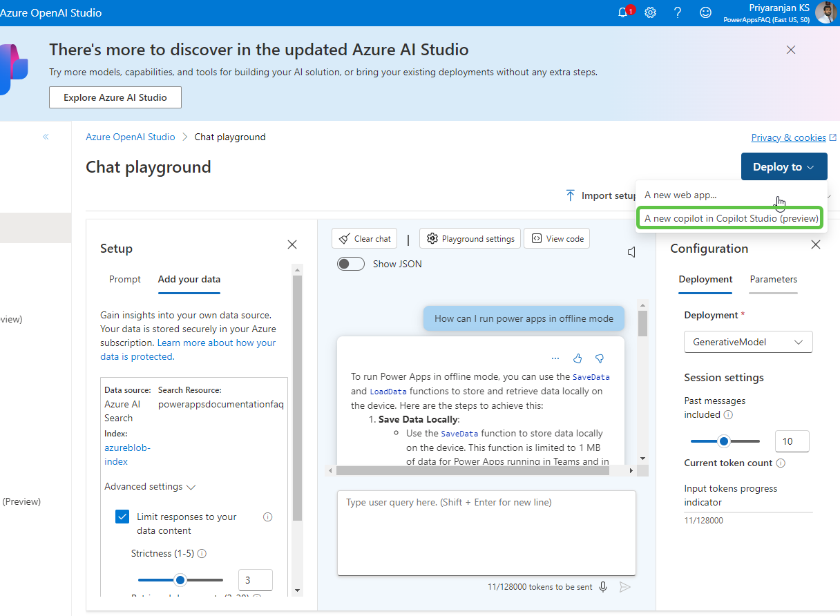This screenshot has height=616, width=840.
Task: Click the Explore Azure AI Studio button
Action: (x=115, y=97)
